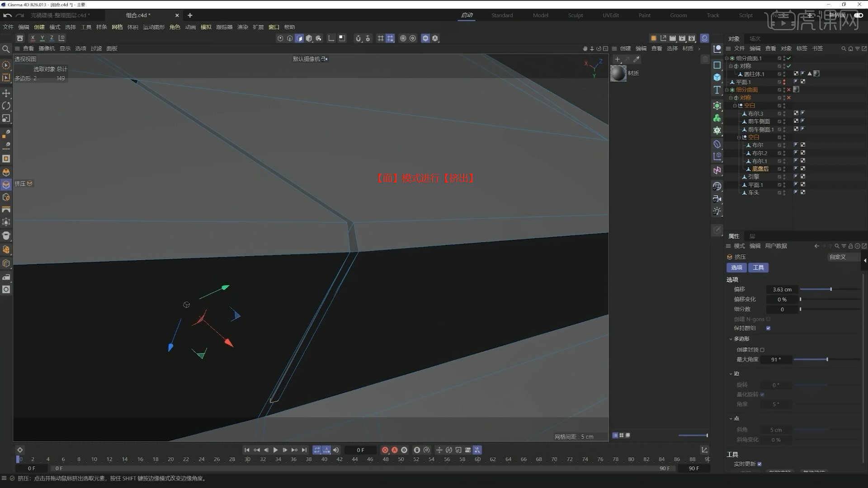Switch to the UVEdit layout tab
868x488 pixels.
point(611,15)
